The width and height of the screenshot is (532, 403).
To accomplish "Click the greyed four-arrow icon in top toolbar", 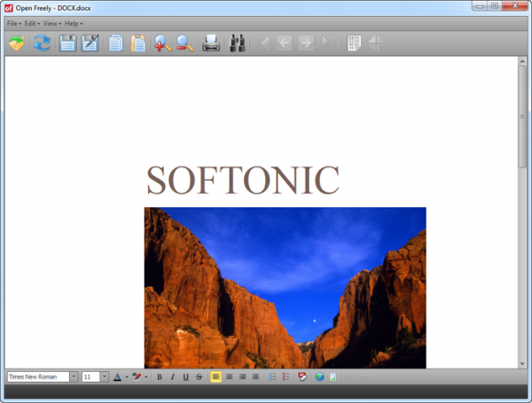I will coord(376,43).
